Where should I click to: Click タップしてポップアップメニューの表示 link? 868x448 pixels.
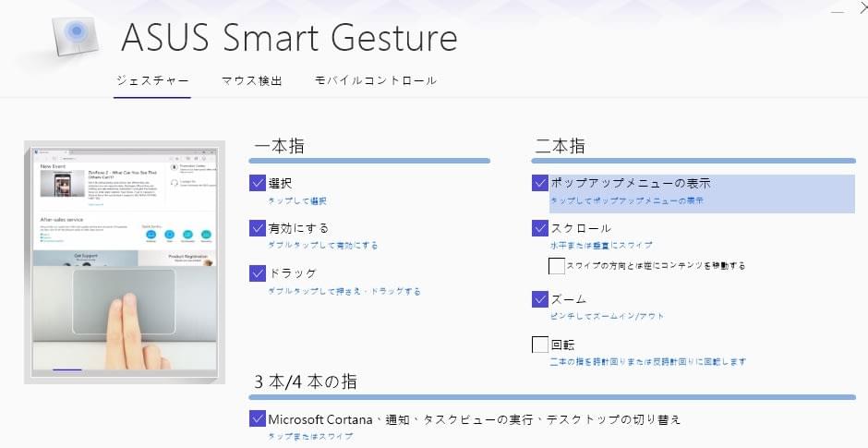click(x=627, y=201)
